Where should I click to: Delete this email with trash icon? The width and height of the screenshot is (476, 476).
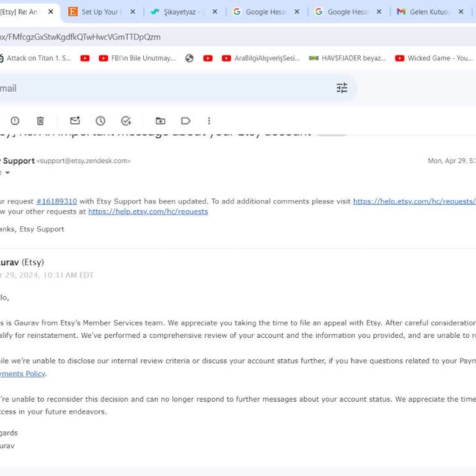point(40,121)
